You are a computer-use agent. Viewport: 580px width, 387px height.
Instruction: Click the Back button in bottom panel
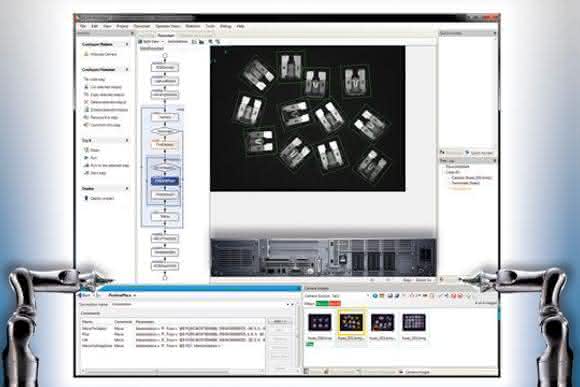84,295
